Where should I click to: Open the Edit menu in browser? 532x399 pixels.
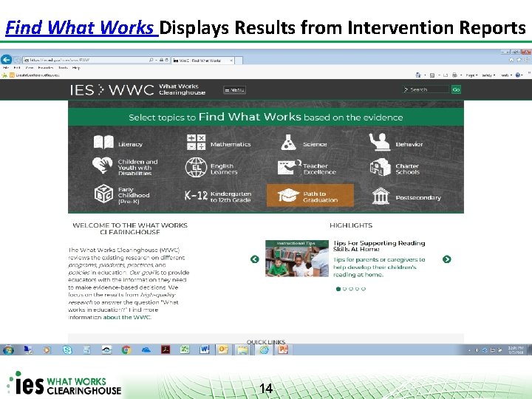[x=16, y=68]
